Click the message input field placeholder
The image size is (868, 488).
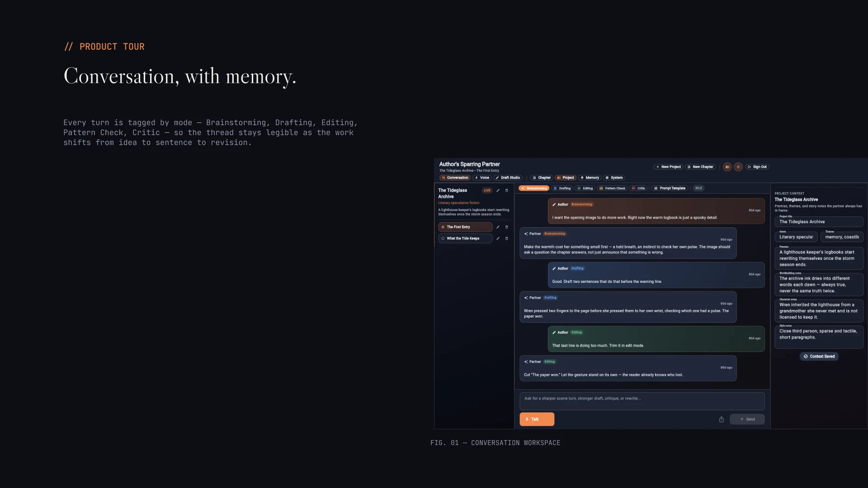click(x=642, y=401)
